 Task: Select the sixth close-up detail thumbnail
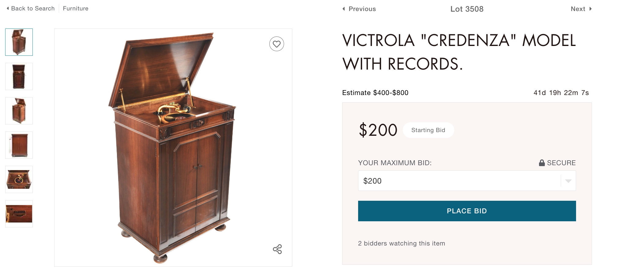pyautogui.click(x=19, y=214)
